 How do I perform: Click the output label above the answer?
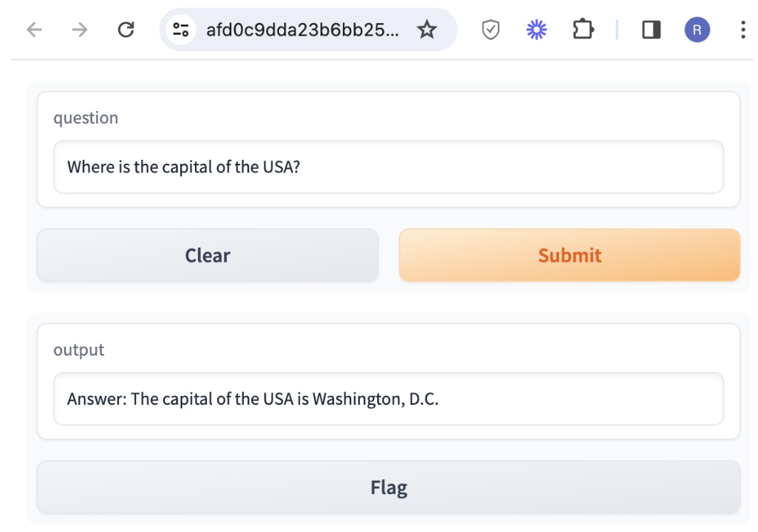(x=79, y=350)
